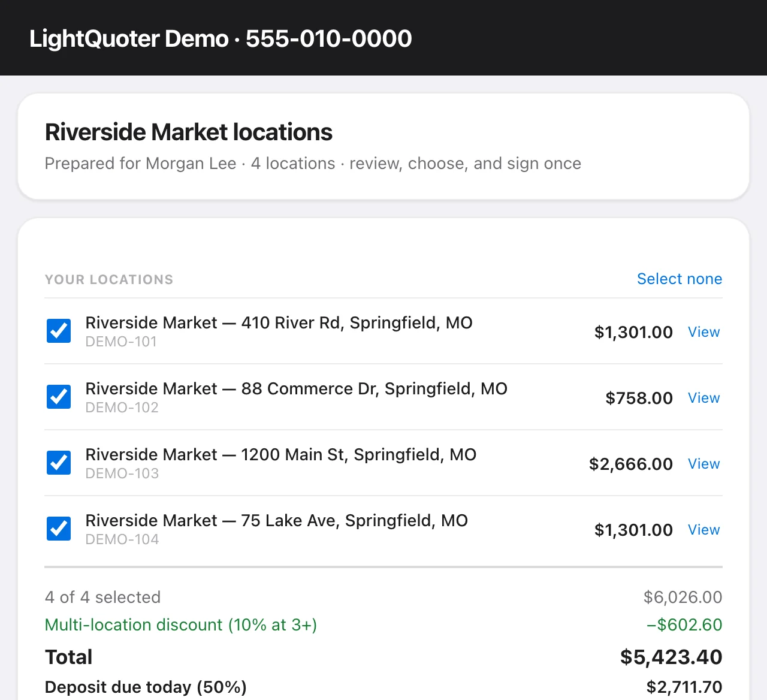This screenshot has width=767, height=700.
Task: Click the Deposit due today label
Action: point(146,687)
